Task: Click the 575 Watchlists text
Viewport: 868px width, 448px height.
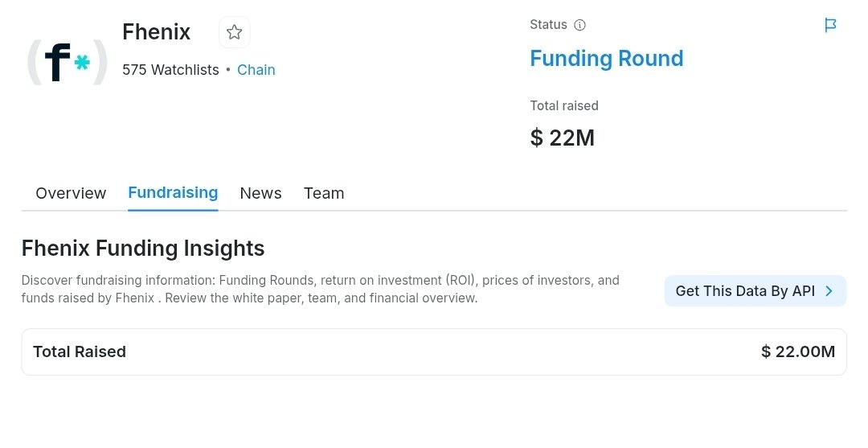Action: tap(170, 70)
